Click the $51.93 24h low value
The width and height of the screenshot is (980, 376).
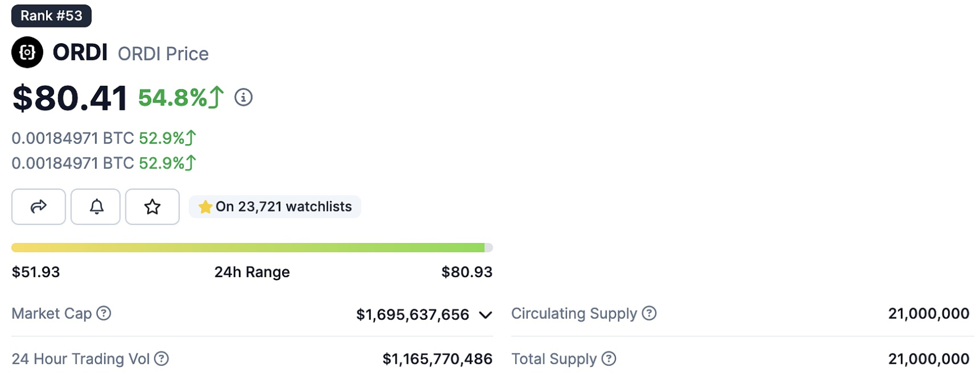click(x=36, y=272)
